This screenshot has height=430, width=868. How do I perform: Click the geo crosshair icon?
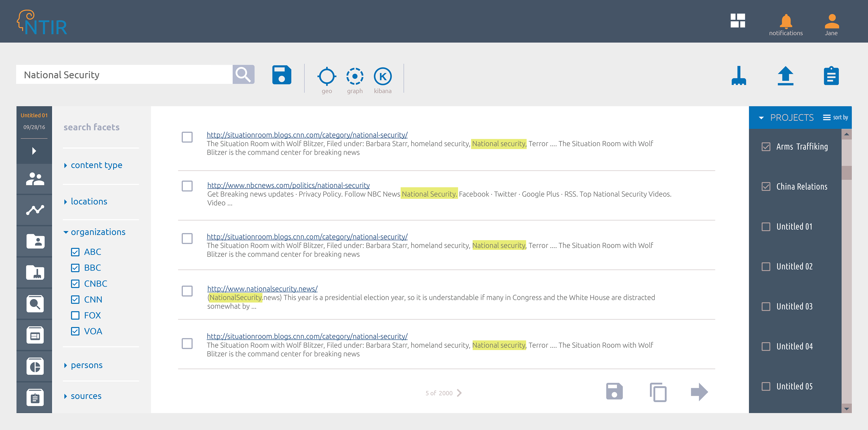[x=326, y=76]
